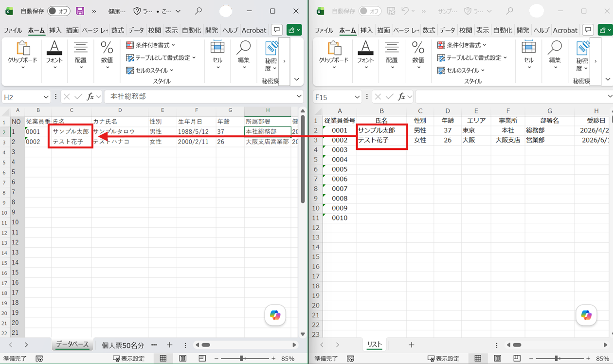This screenshot has width=613, height=364.
Task: Add new sheet in left window
Action: point(169,345)
